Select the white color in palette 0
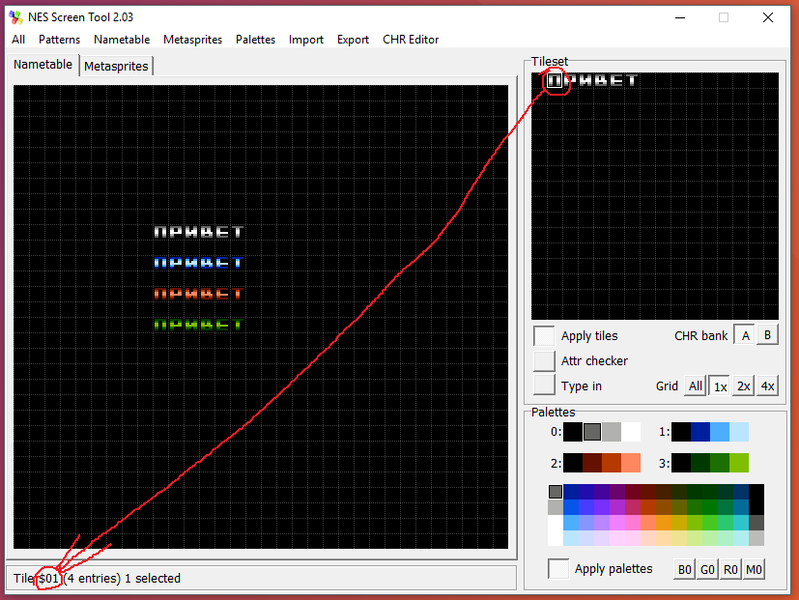 [630, 432]
